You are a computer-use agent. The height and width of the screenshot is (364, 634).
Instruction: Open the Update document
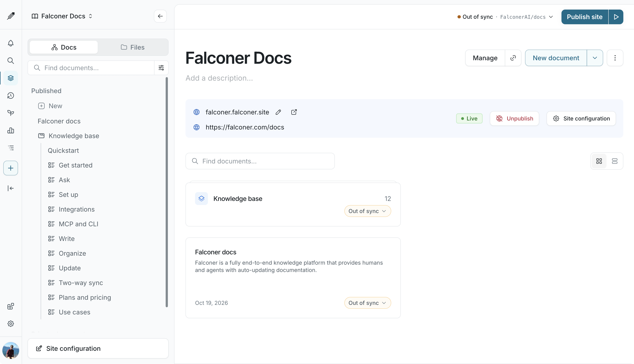click(x=70, y=268)
